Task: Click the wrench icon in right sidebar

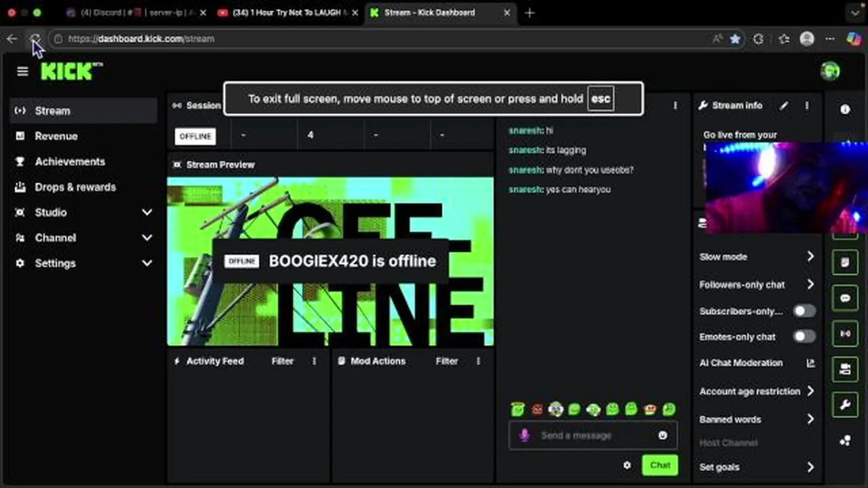Action: pyautogui.click(x=845, y=405)
